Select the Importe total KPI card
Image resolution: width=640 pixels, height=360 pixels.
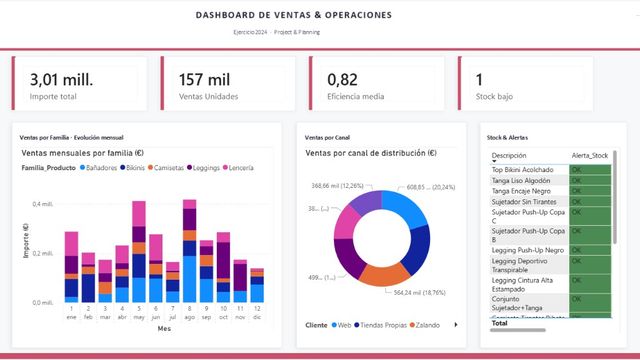pos(79,83)
